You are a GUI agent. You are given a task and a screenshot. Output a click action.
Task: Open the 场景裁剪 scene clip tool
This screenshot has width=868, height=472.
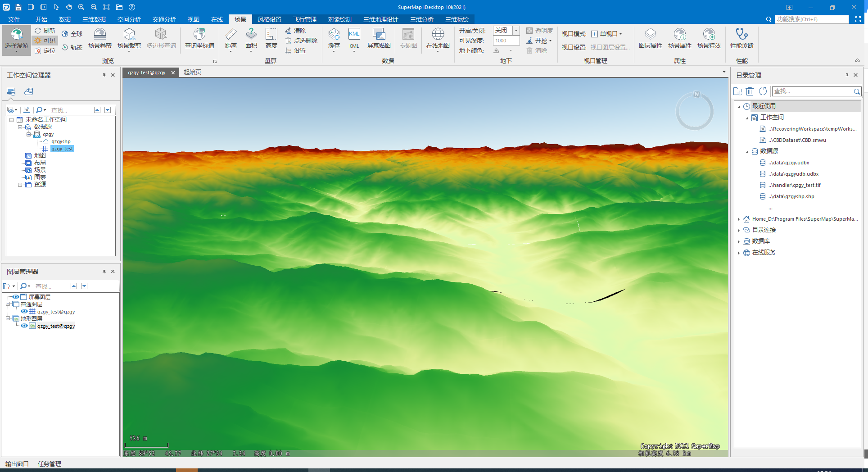point(129,40)
